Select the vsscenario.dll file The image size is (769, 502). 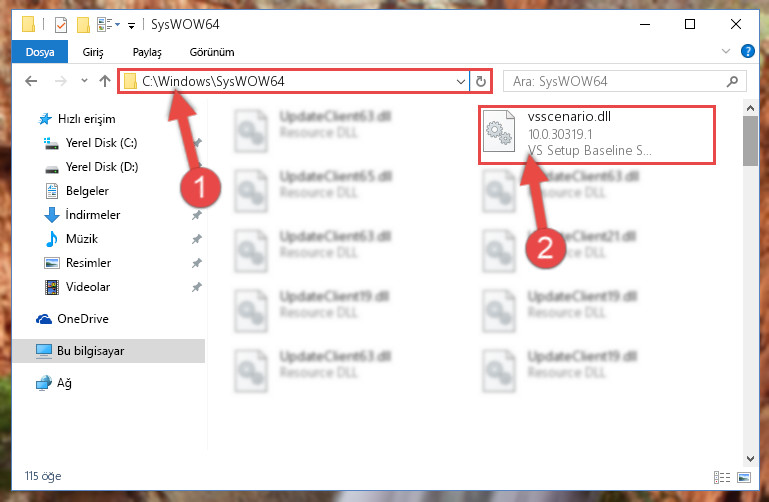click(x=597, y=134)
